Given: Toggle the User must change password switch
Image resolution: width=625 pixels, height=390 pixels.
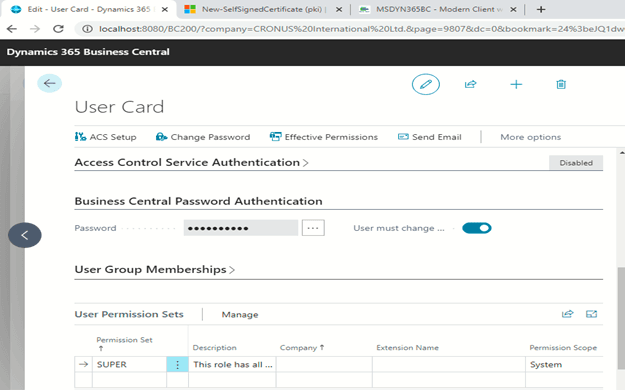Looking at the screenshot, I should 477,228.
